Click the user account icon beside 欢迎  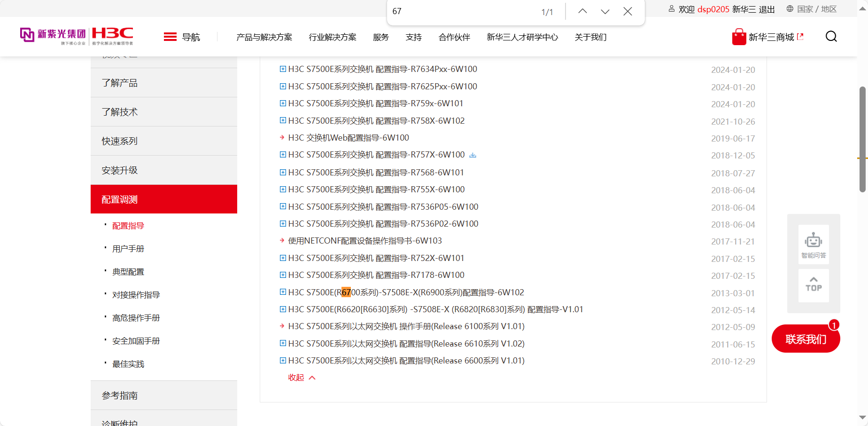point(672,9)
